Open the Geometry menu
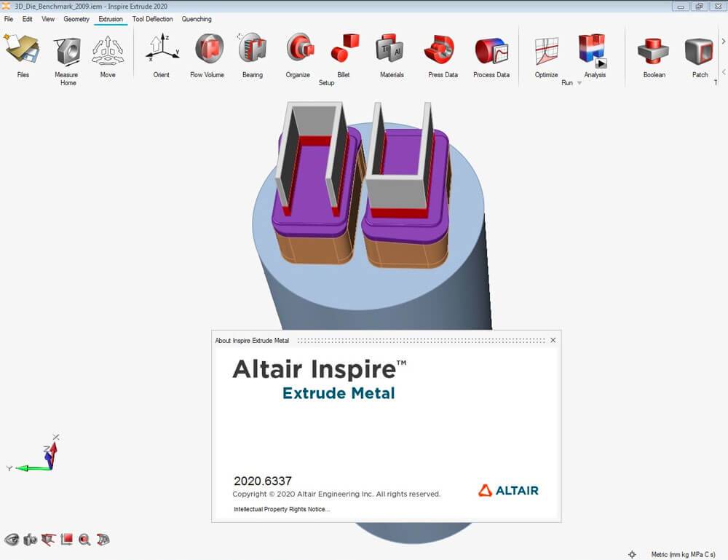The width and height of the screenshot is (728, 560). [76, 19]
